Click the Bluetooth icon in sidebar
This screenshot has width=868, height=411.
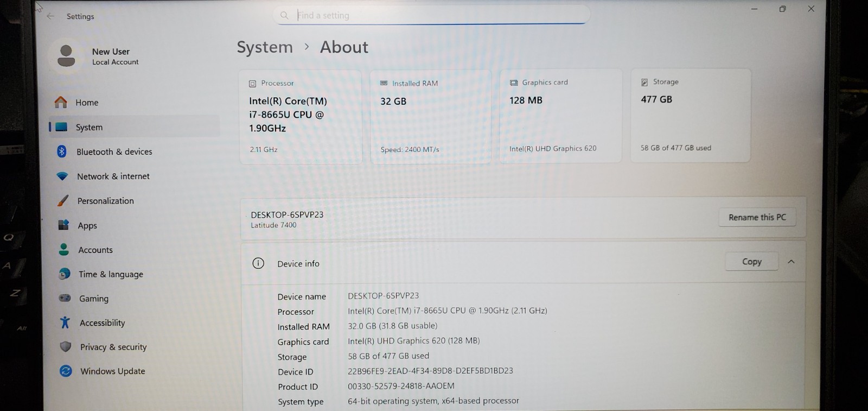pyautogui.click(x=62, y=151)
